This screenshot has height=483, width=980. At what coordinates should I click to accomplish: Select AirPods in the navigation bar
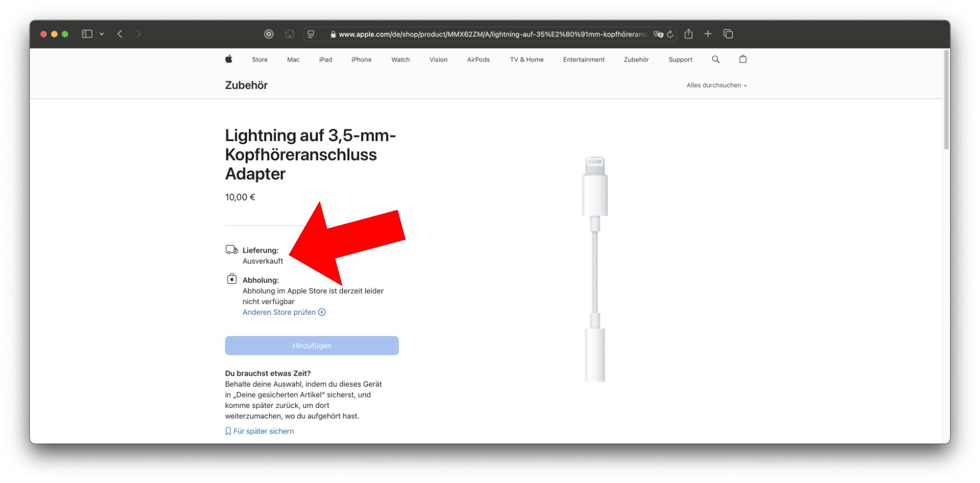point(478,60)
